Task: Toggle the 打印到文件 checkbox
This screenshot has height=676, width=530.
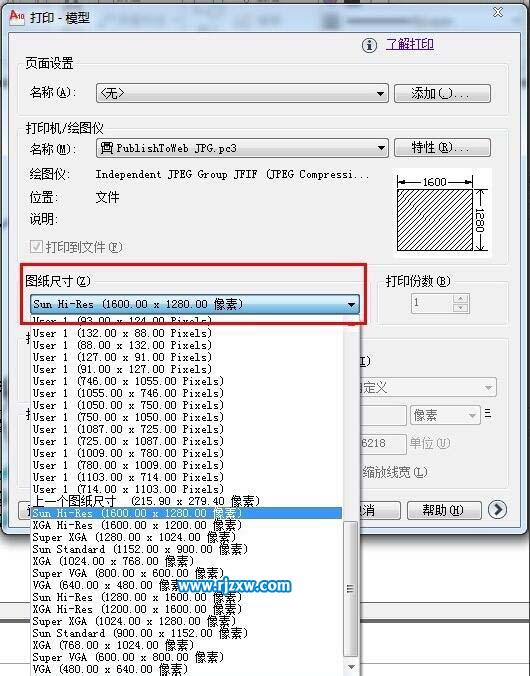Action: click(x=36, y=247)
